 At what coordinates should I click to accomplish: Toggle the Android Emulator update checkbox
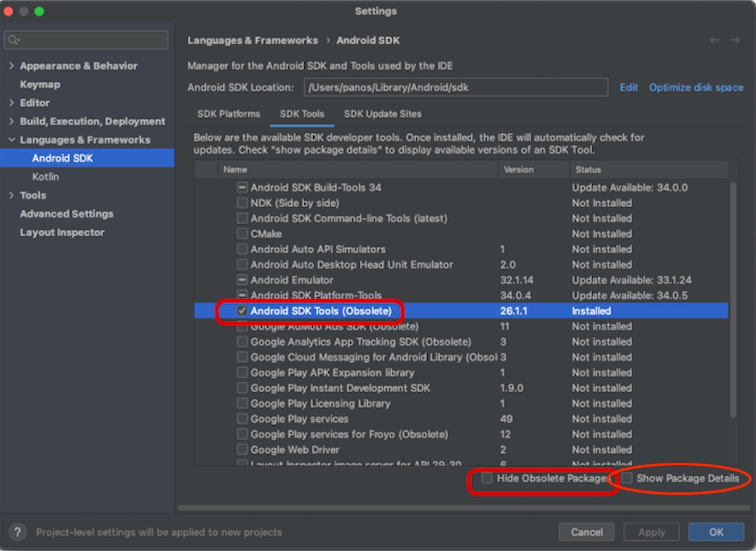(242, 280)
